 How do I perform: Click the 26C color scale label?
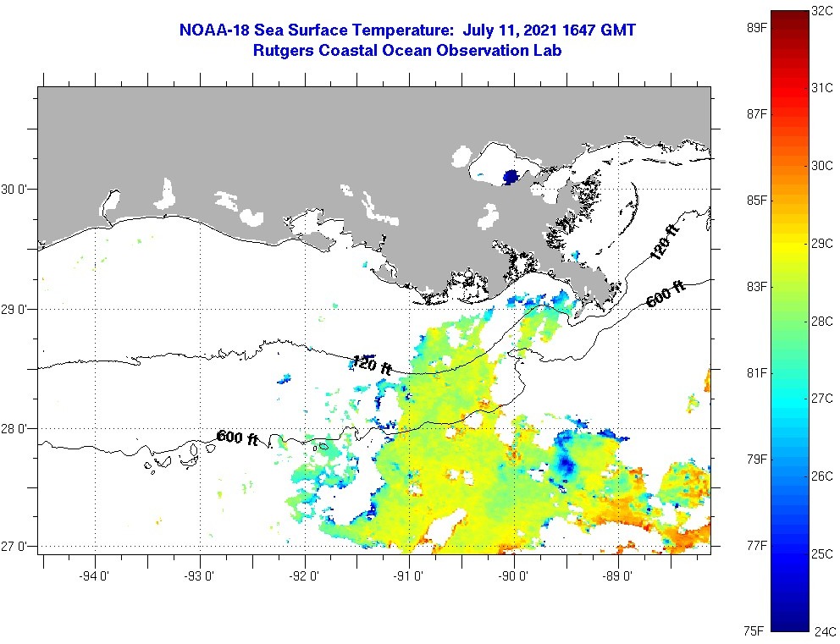(821, 476)
